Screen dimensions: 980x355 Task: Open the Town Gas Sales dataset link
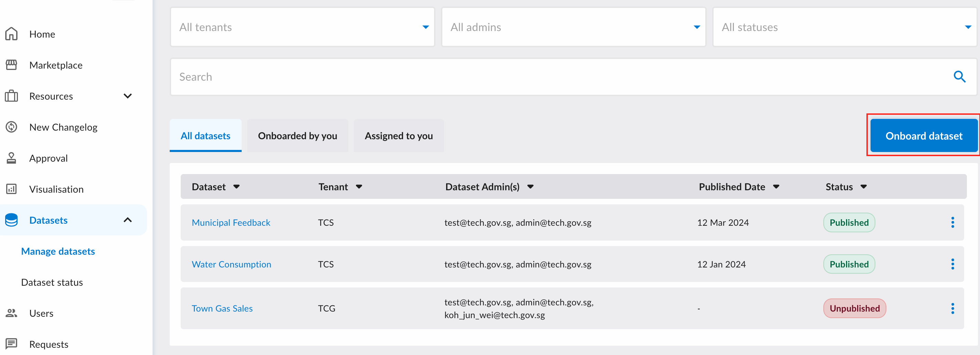tap(222, 308)
